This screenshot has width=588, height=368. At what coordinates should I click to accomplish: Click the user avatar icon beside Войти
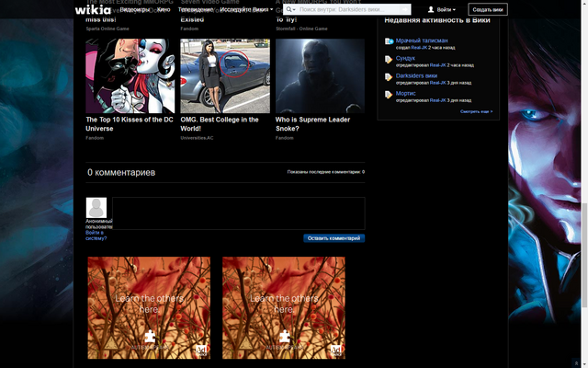click(431, 9)
